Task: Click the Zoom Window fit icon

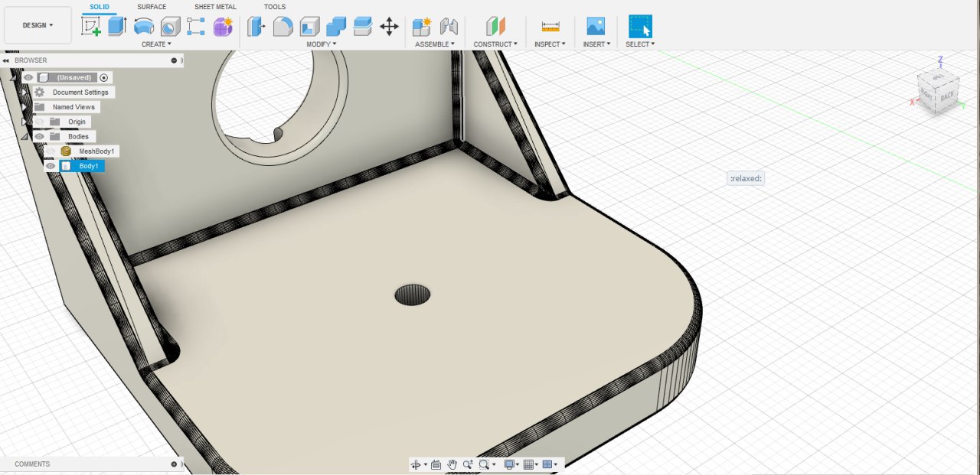Action: pos(484,464)
